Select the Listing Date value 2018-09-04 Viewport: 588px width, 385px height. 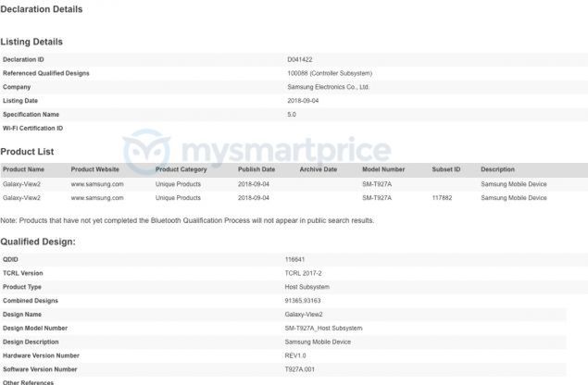click(303, 101)
